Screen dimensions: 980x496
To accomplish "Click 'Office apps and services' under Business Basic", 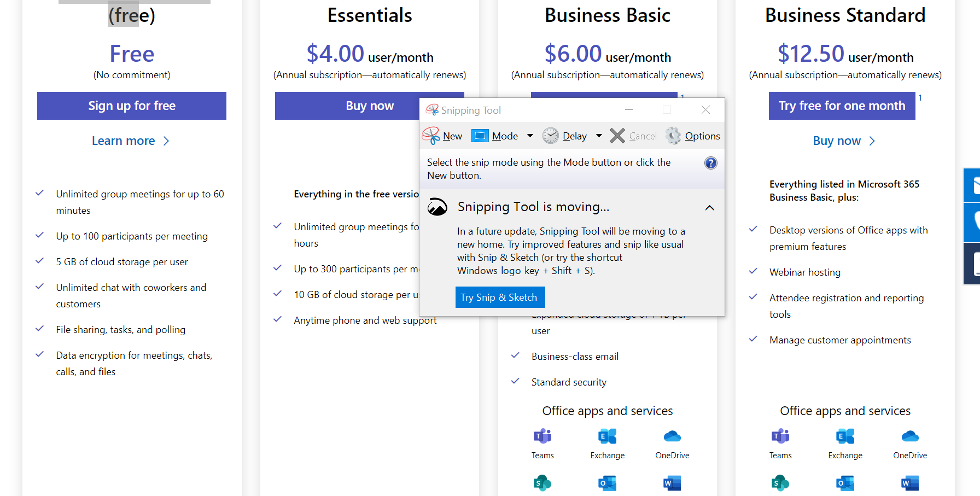I will (x=608, y=411).
